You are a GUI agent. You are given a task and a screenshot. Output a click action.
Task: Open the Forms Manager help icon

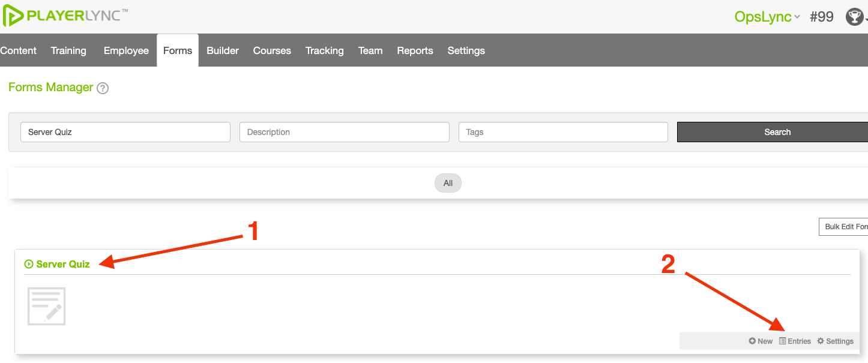pos(103,88)
